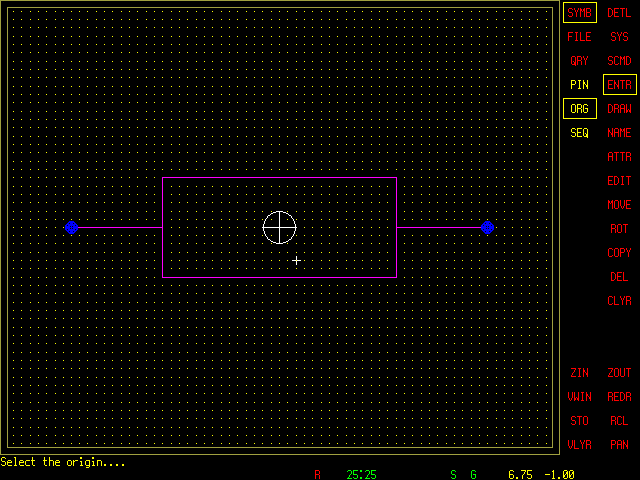The image size is (640, 480).
Task: Click the circular origin crosshair symbol
Action: click(280, 227)
